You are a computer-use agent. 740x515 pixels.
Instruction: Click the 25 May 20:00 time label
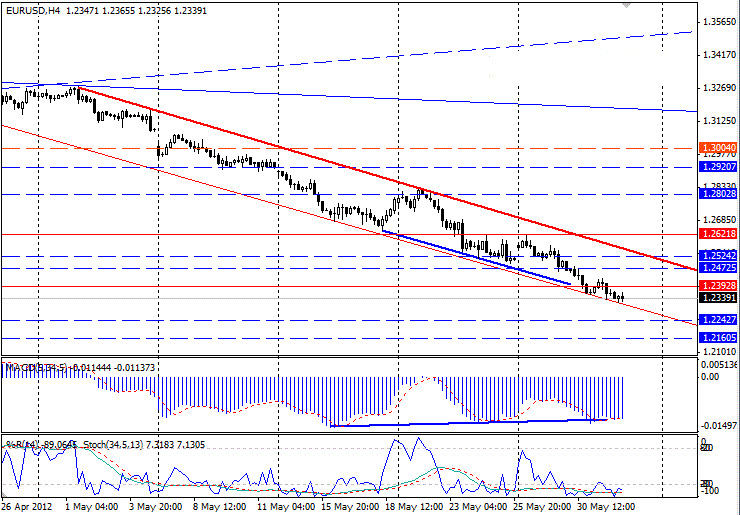(x=544, y=507)
